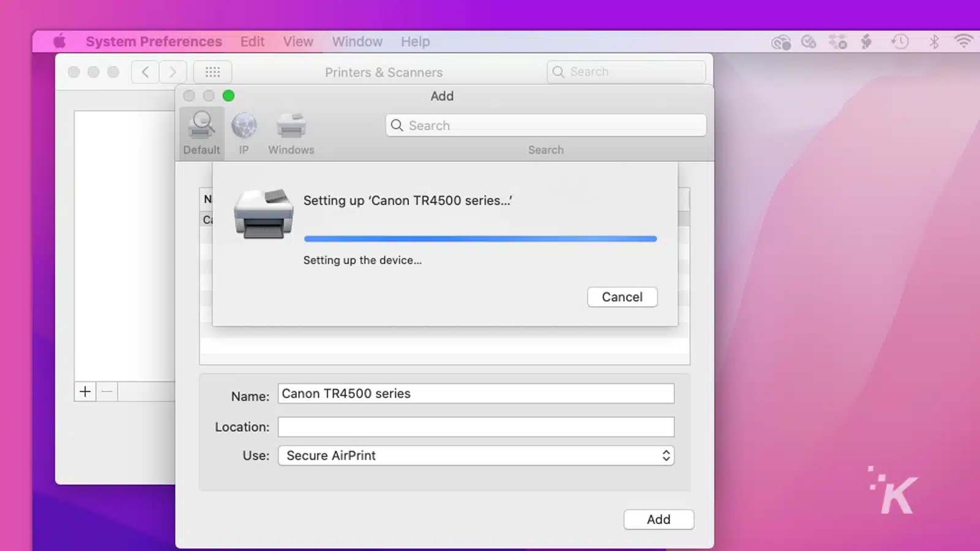Switch to the IP printer globe icon
Viewport: 980px width, 551px height.
pyautogui.click(x=244, y=126)
